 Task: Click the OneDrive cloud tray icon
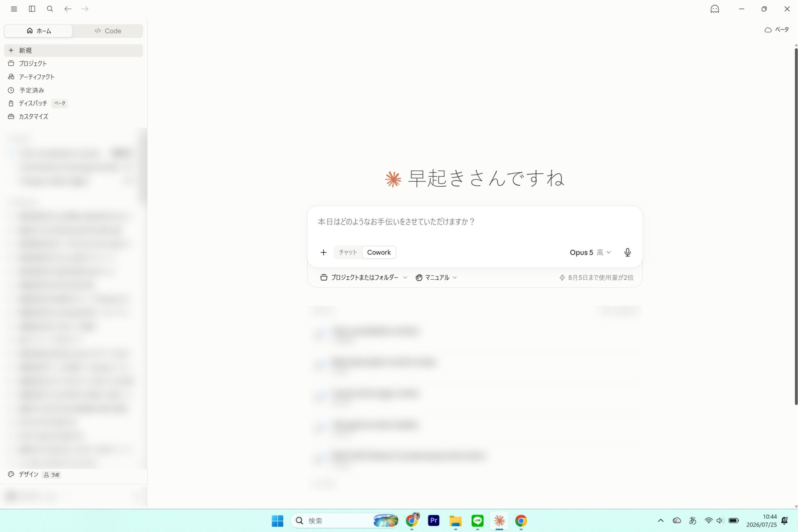coord(677,520)
